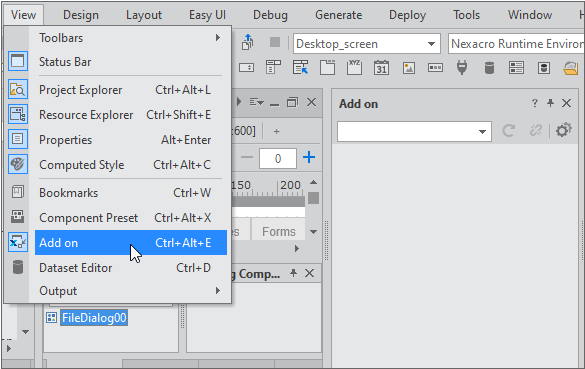Click the plug-shaped component icon in toolbar

462,68
